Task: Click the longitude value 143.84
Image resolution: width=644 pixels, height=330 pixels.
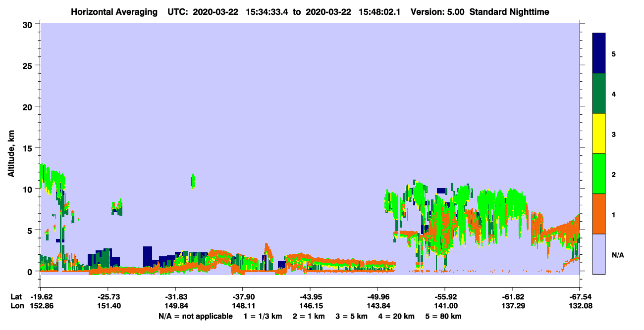Action: click(x=377, y=306)
